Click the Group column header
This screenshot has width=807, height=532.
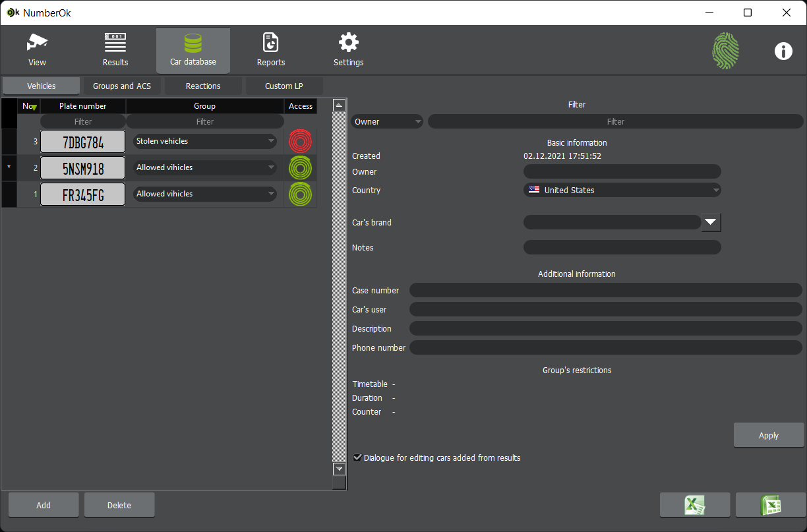pyautogui.click(x=205, y=105)
